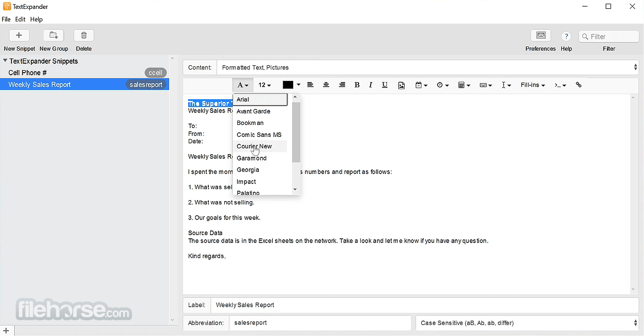Image resolution: width=644 pixels, height=336 pixels.
Task: Select the Cell Phone # snippet
Action: pos(85,73)
